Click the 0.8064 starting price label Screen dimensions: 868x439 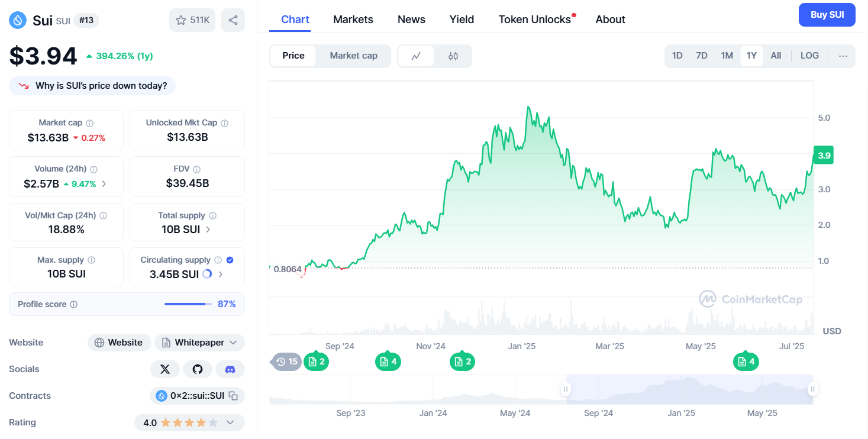coord(288,269)
